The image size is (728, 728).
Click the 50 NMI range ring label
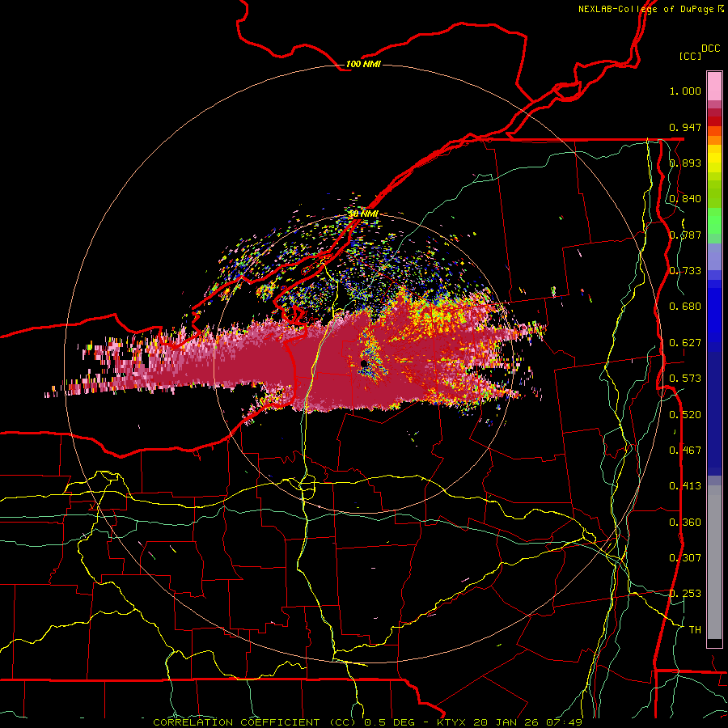click(363, 214)
